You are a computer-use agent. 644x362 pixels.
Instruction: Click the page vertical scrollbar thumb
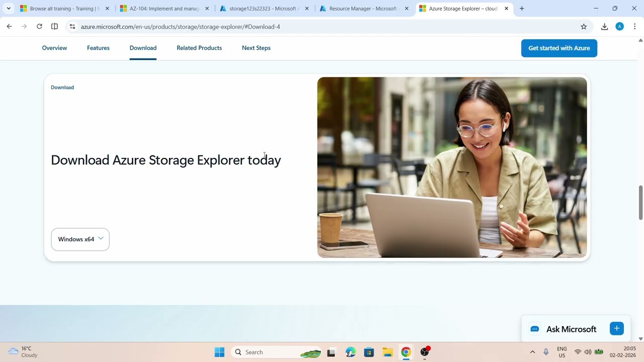640,202
